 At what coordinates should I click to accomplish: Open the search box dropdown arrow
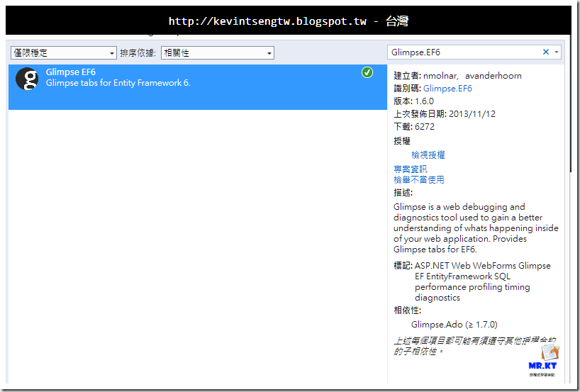(x=557, y=52)
